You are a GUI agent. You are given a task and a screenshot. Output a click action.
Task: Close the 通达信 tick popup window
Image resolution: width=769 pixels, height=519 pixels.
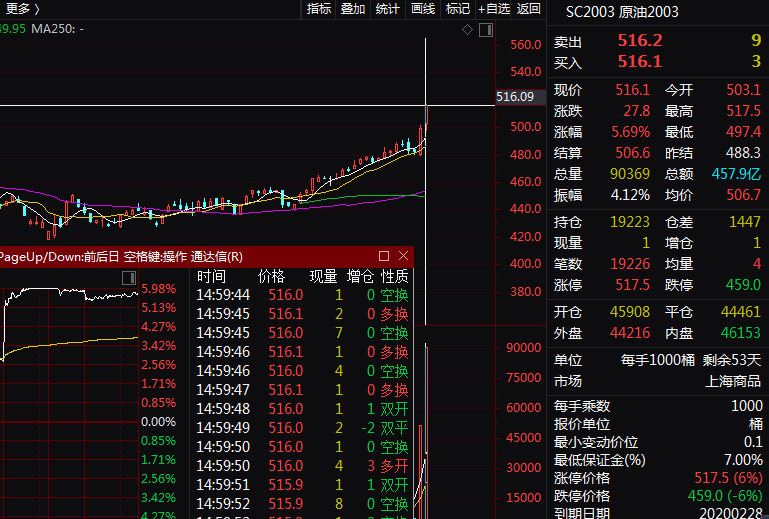tap(403, 256)
